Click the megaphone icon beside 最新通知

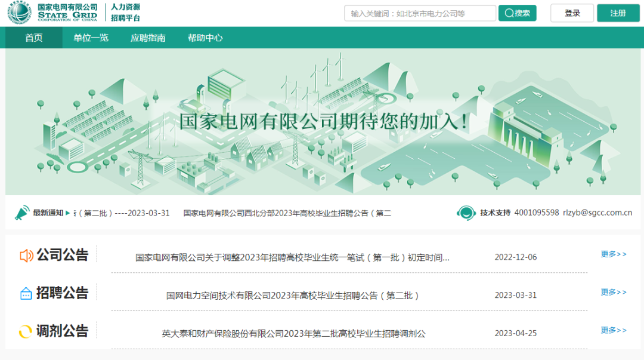[22, 213]
